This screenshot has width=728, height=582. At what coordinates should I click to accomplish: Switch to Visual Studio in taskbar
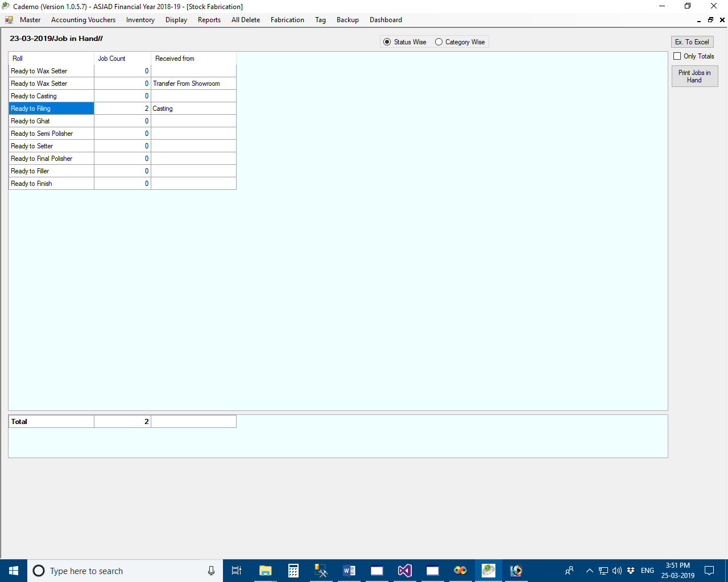point(404,571)
